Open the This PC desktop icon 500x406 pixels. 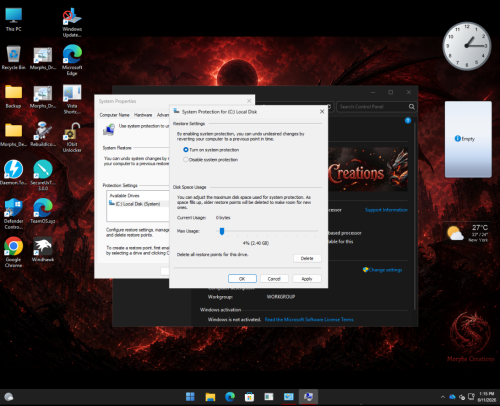(13, 19)
